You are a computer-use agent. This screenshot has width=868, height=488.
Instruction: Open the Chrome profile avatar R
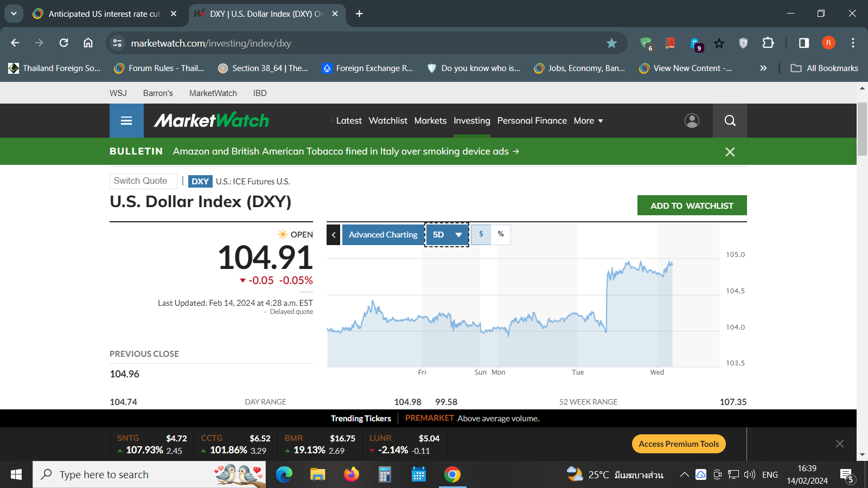[828, 43]
